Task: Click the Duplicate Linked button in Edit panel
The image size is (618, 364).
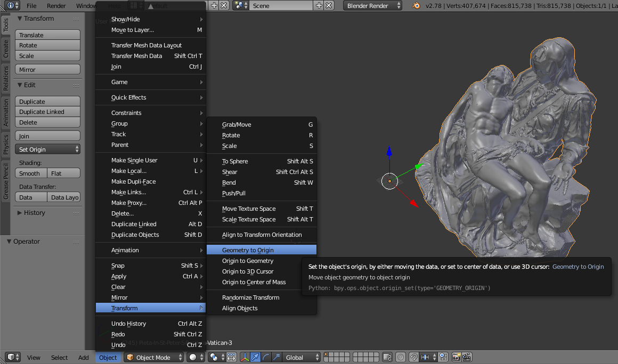Action: pyautogui.click(x=48, y=112)
